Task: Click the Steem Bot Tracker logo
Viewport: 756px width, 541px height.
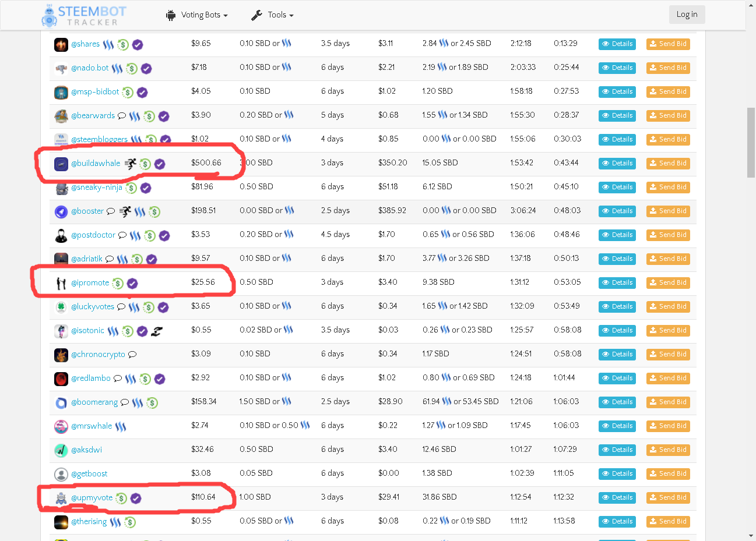Action: (x=84, y=16)
